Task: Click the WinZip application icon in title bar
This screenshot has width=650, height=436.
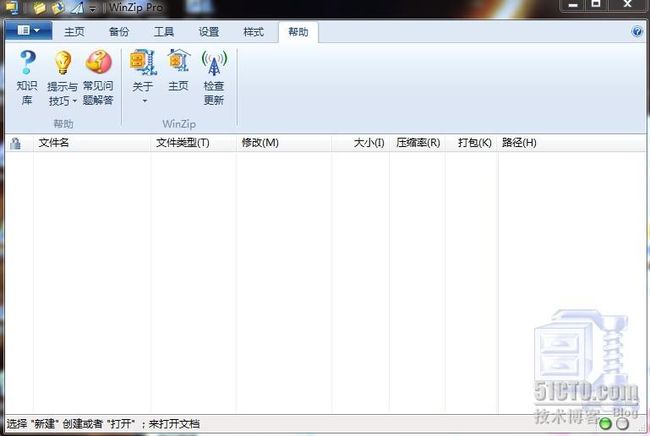Action: [x=12, y=7]
